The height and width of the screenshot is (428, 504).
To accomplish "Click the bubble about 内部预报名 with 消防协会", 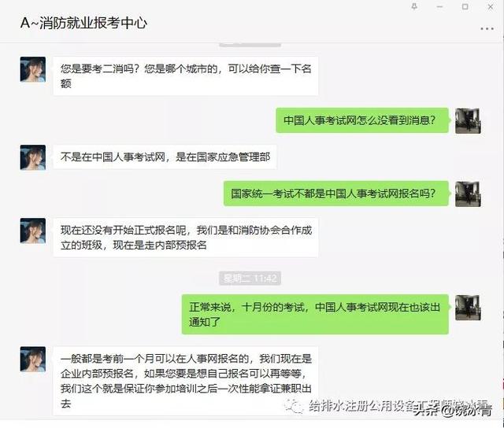I will tap(186, 238).
